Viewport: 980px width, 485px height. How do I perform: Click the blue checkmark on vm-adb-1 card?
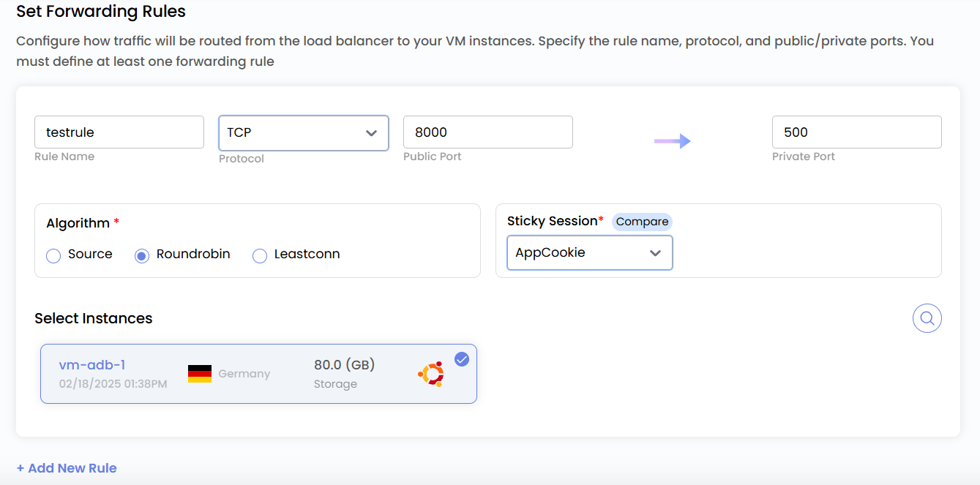(461, 359)
